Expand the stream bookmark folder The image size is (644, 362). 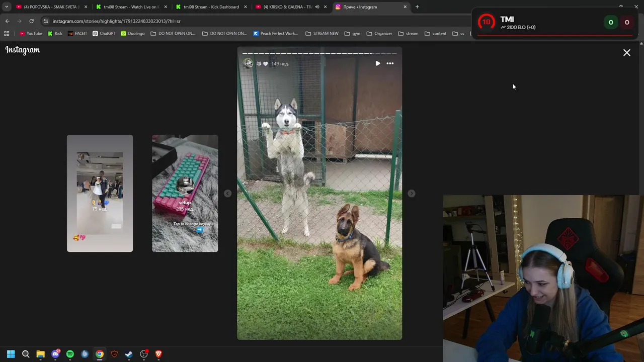(408, 34)
